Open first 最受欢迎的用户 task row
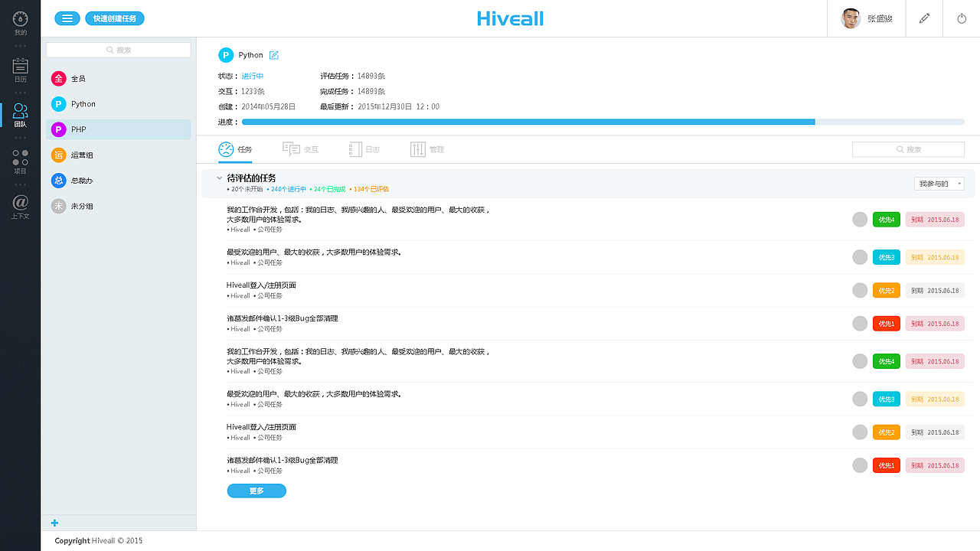 tap(314, 253)
